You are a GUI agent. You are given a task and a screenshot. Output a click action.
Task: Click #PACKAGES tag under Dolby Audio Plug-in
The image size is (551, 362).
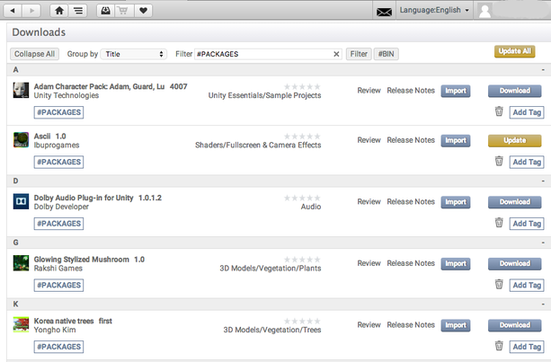click(x=59, y=224)
